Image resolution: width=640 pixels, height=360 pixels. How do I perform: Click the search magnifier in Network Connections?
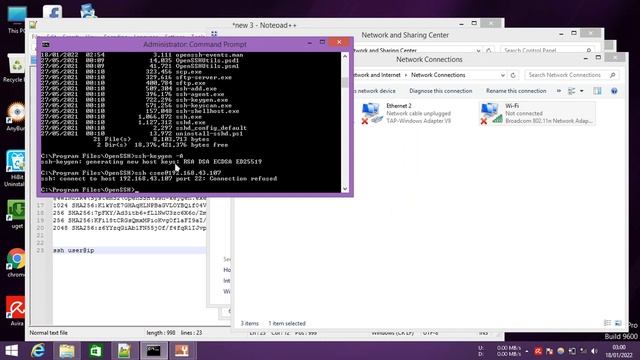point(612,75)
